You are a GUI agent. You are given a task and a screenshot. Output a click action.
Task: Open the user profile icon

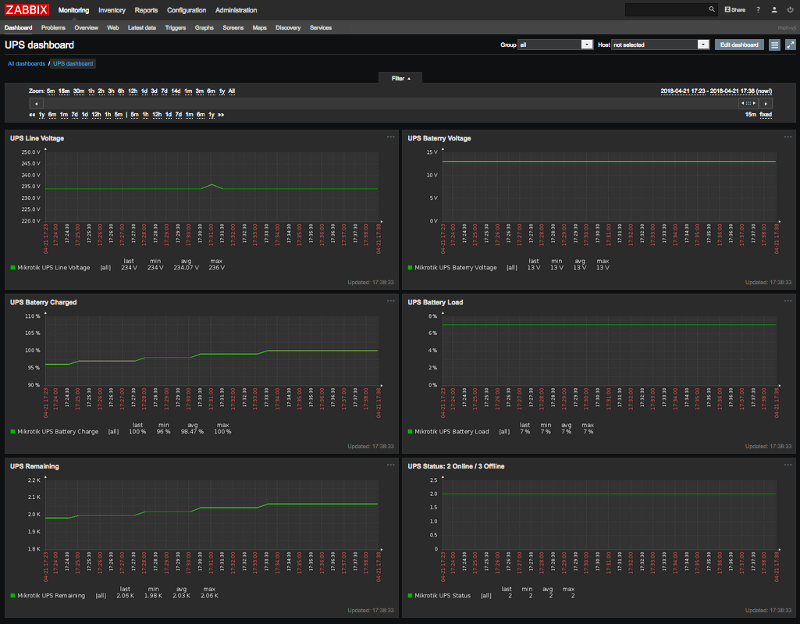[x=774, y=10]
